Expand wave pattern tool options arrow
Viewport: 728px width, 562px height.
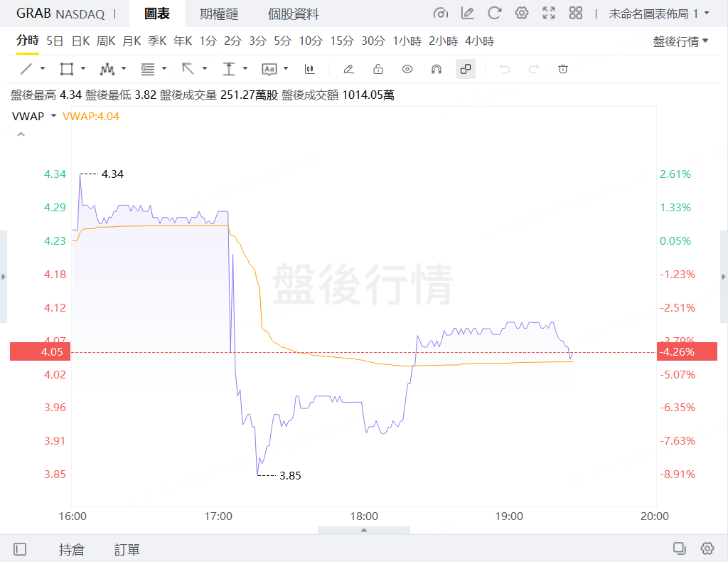(124, 69)
